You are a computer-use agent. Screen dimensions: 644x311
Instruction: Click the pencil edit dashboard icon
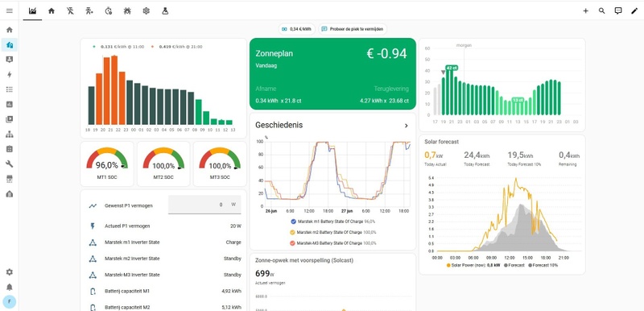(x=634, y=11)
